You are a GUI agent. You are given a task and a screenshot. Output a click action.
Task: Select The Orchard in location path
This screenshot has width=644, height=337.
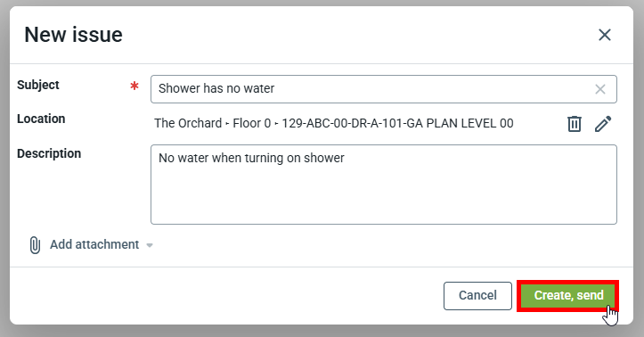pos(188,123)
